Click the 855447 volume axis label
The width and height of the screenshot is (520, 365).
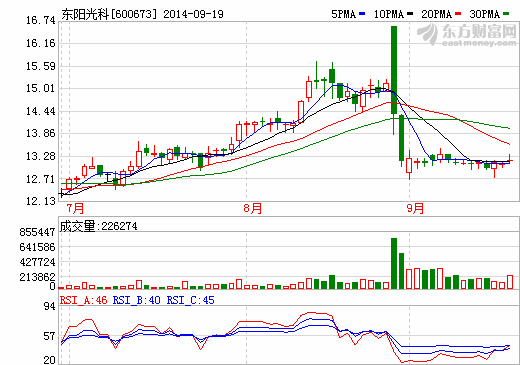click(x=37, y=232)
